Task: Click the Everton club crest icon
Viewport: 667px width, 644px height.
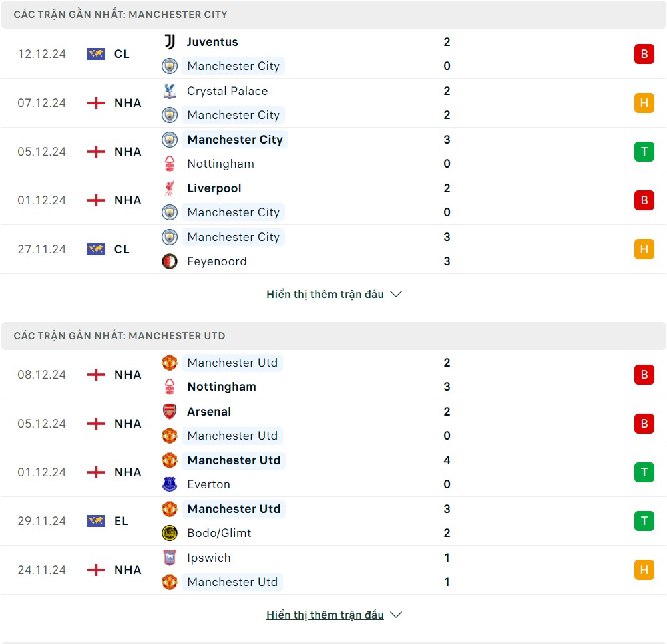Action: pyautogui.click(x=170, y=484)
